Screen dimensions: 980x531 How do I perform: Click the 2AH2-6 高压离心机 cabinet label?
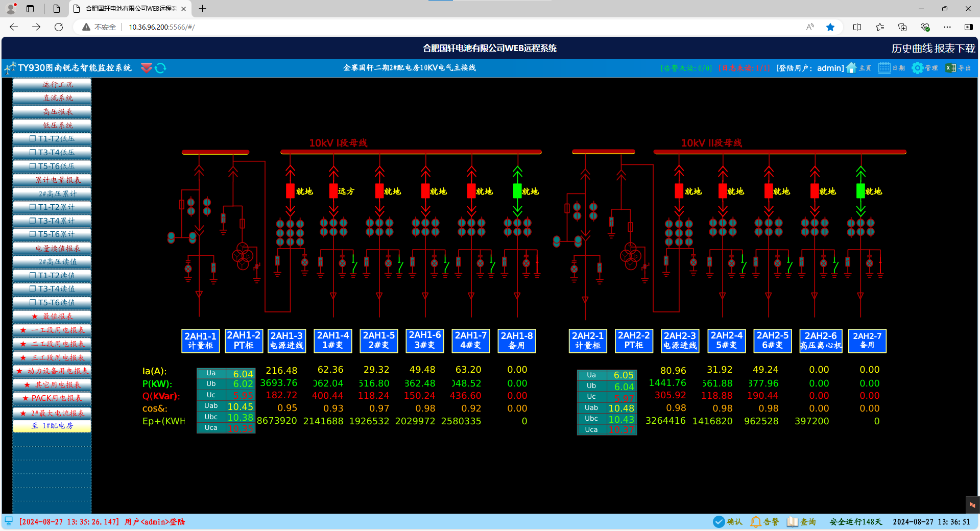coord(821,341)
